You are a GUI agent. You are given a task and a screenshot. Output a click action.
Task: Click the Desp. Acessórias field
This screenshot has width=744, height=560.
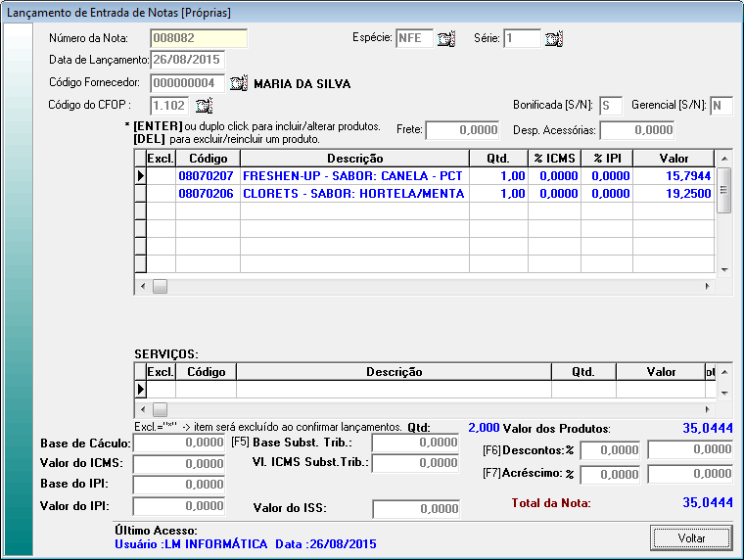[637, 130]
